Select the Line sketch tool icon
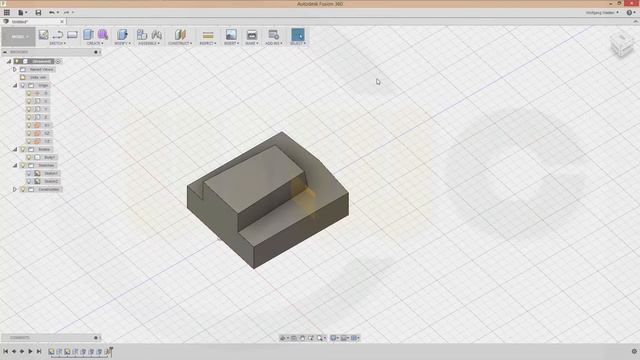The height and width of the screenshot is (360, 640). (x=58, y=35)
